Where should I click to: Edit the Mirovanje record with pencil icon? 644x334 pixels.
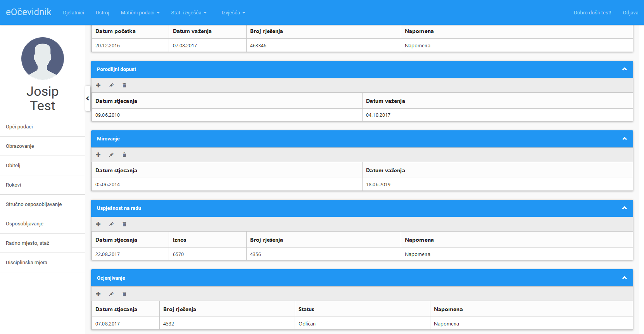click(111, 155)
